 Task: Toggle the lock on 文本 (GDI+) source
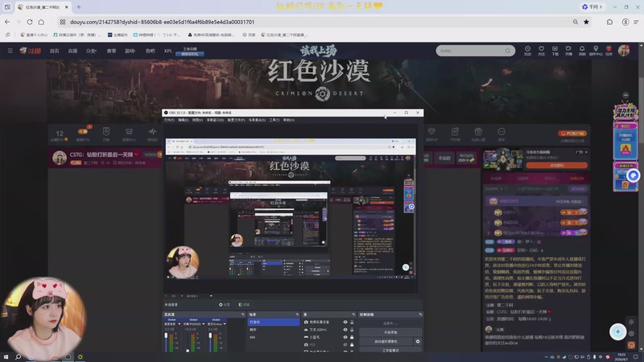(x=352, y=330)
